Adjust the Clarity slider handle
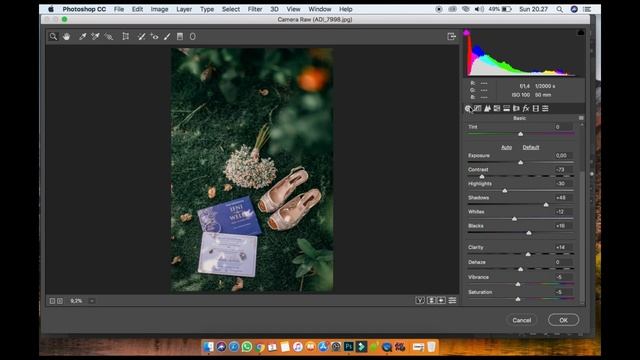Image resolution: width=640 pixels, height=360 pixels. point(528,254)
